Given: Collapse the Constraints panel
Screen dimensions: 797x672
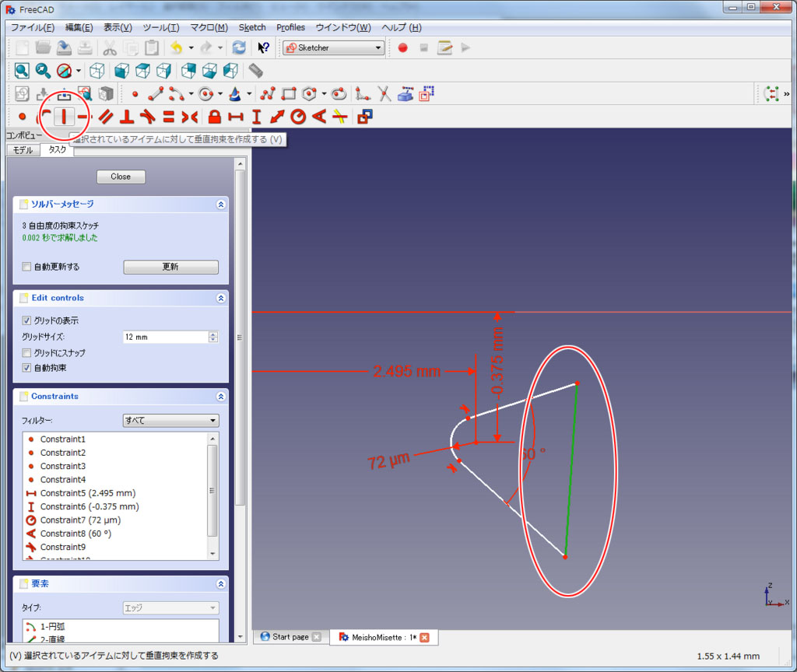Looking at the screenshot, I should [220, 397].
